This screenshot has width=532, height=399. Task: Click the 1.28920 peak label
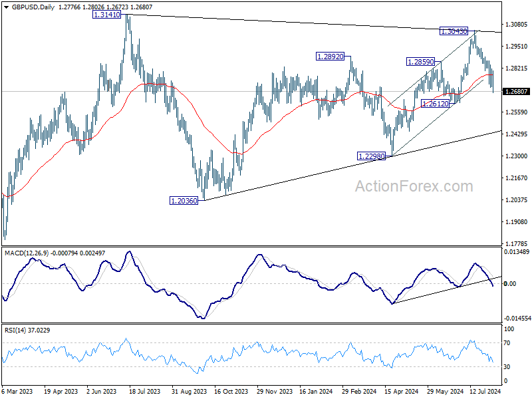point(330,57)
